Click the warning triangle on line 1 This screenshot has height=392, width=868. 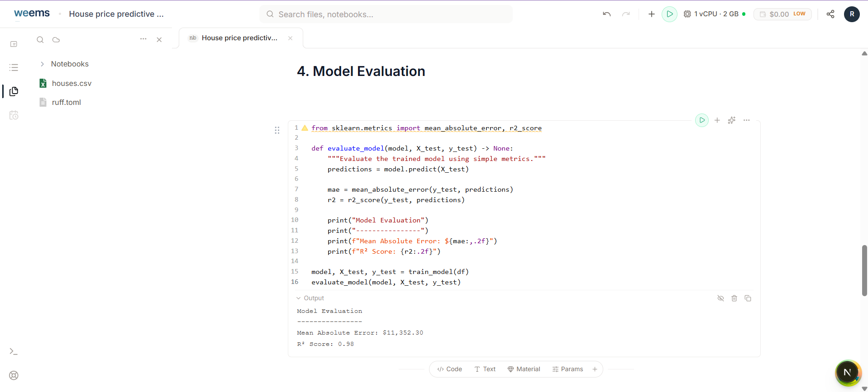click(305, 128)
